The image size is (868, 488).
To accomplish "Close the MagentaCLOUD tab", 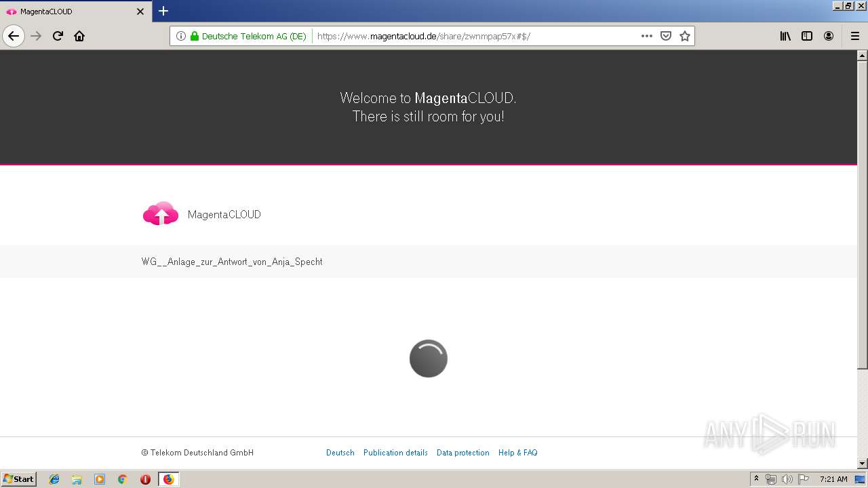I will tap(140, 12).
